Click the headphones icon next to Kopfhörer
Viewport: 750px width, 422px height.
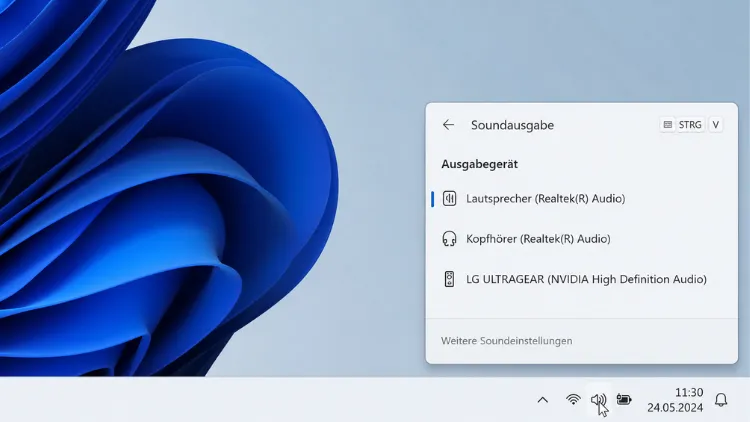pyautogui.click(x=449, y=239)
